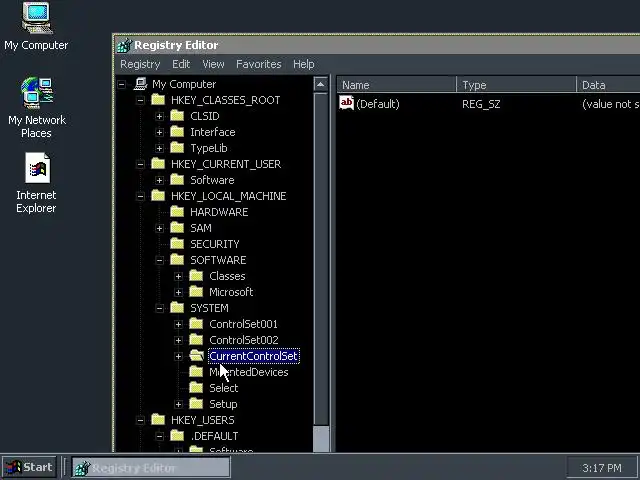The width and height of the screenshot is (640, 480).
Task: Click the SAM folder icon
Action: point(177,228)
